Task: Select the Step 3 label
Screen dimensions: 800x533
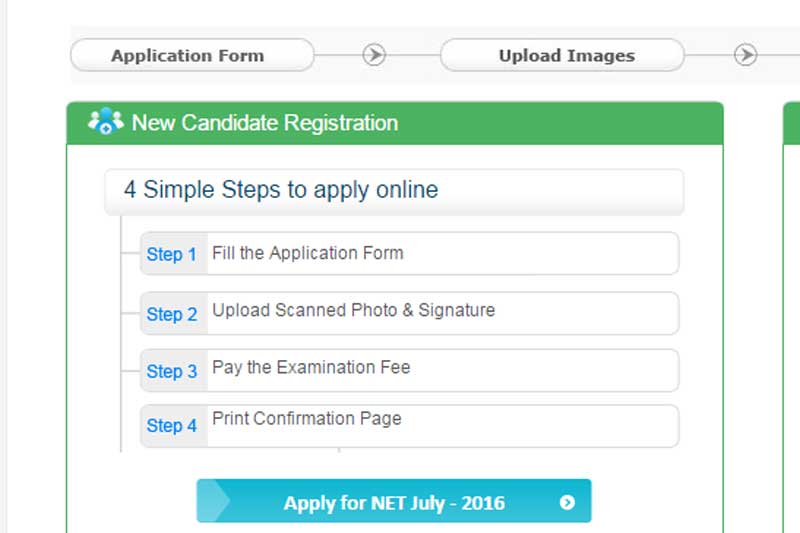Action: (x=172, y=371)
